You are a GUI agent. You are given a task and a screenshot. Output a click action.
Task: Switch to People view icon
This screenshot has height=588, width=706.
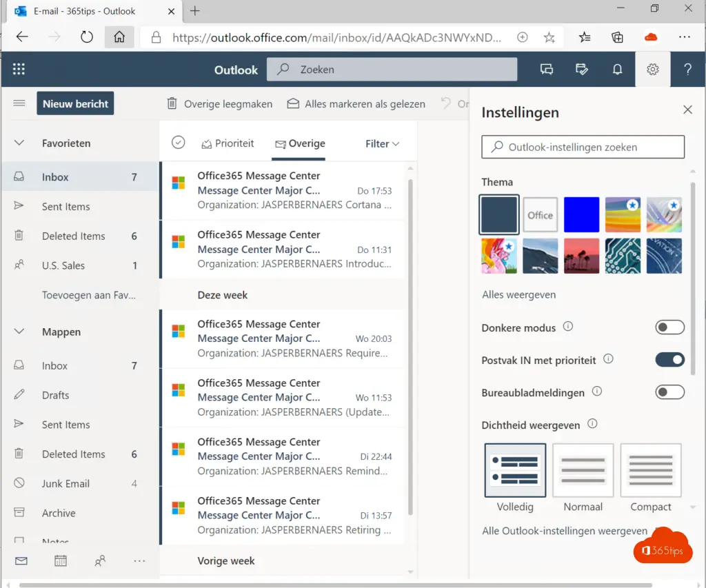click(100, 560)
